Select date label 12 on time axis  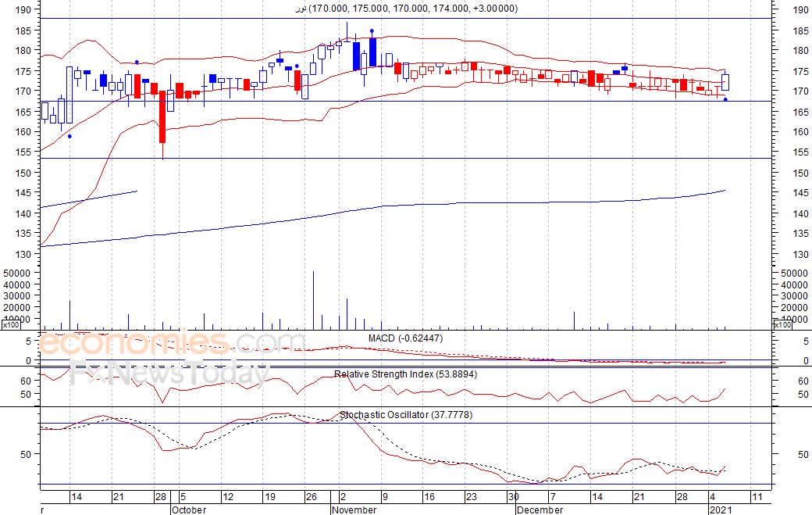click(x=228, y=497)
